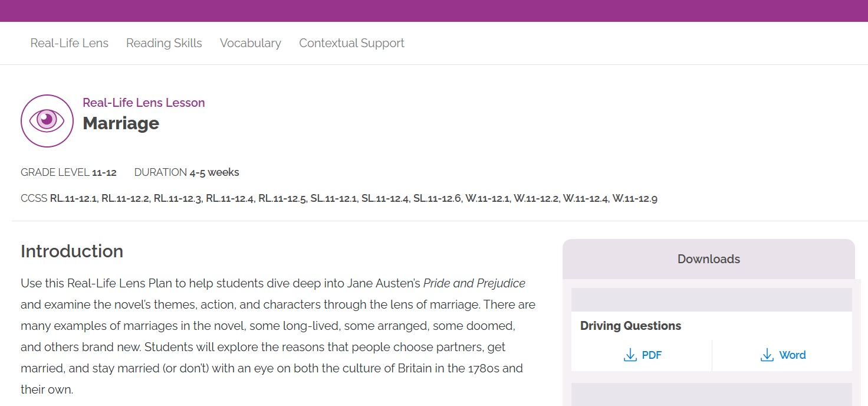This screenshot has width=868, height=406.
Task: Click the purple top banner bar
Action: tap(434, 11)
